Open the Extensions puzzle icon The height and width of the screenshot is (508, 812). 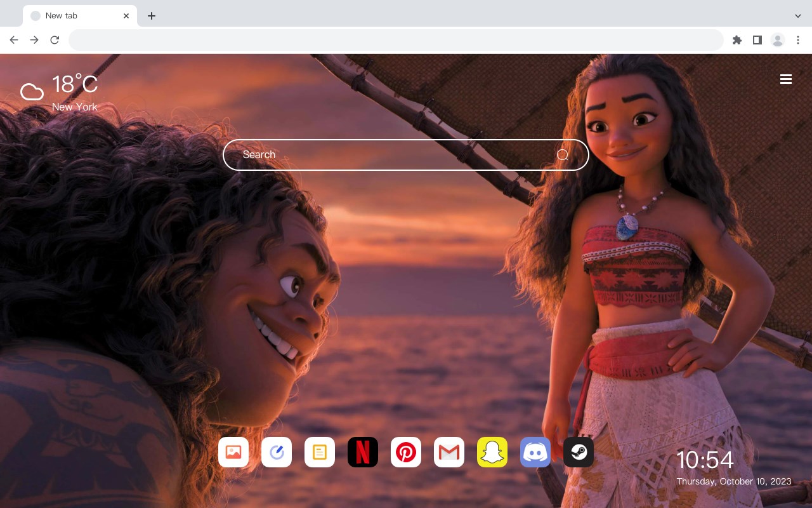coord(737,40)
